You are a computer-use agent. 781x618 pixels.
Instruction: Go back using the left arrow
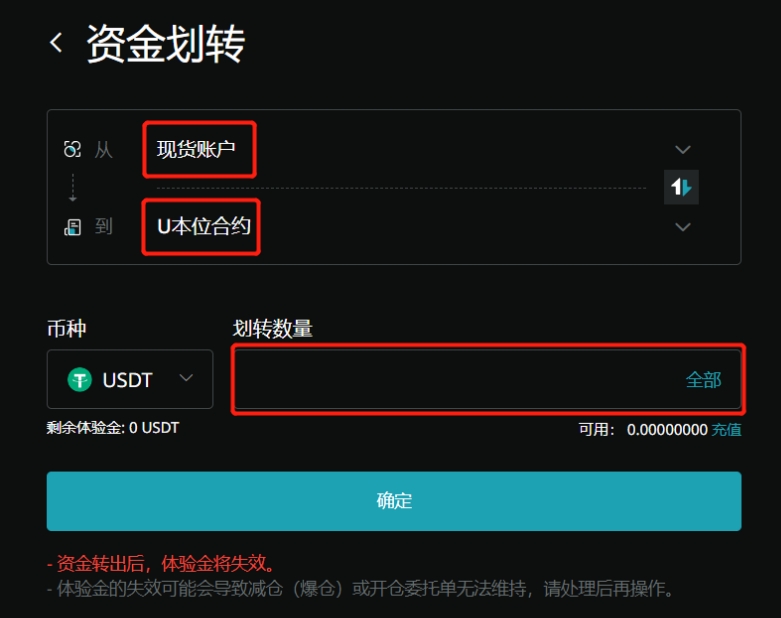[56, 43]
